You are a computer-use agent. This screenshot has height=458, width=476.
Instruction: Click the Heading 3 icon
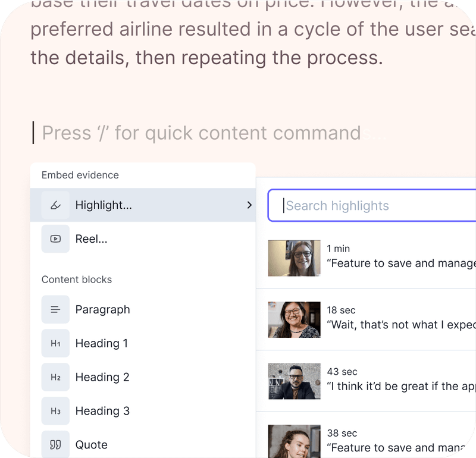pos(55,410)
